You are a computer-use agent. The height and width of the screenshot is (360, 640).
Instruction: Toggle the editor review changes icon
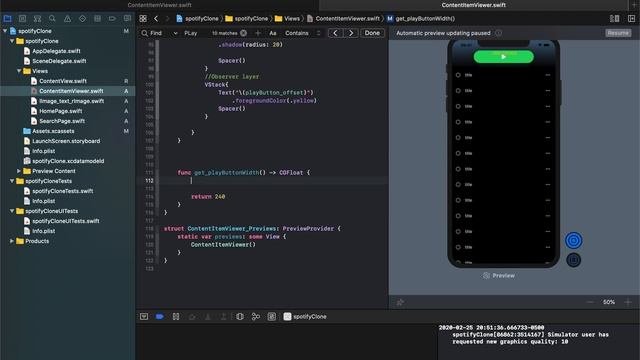tap(614, 18)
